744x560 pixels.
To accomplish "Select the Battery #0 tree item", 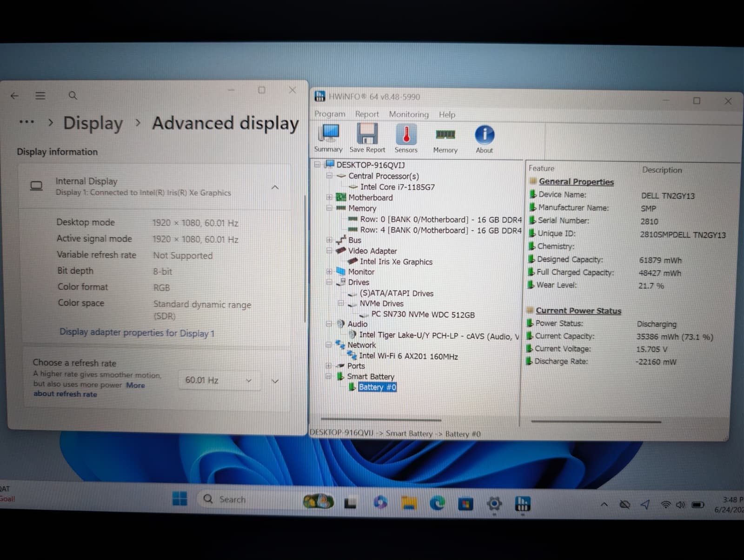I will click(377, 387).
